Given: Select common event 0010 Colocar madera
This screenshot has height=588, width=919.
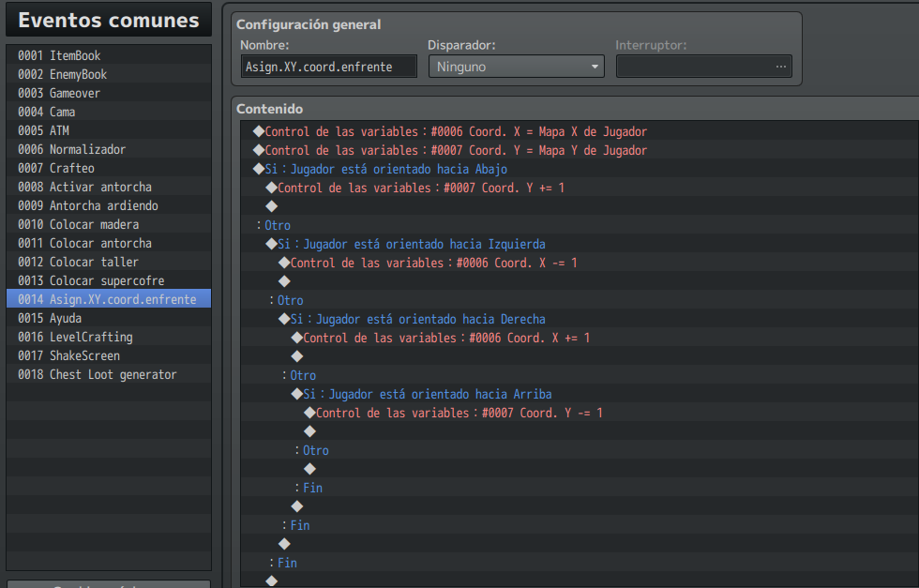Looking at the screenshot, I should [x=109, y=224].
